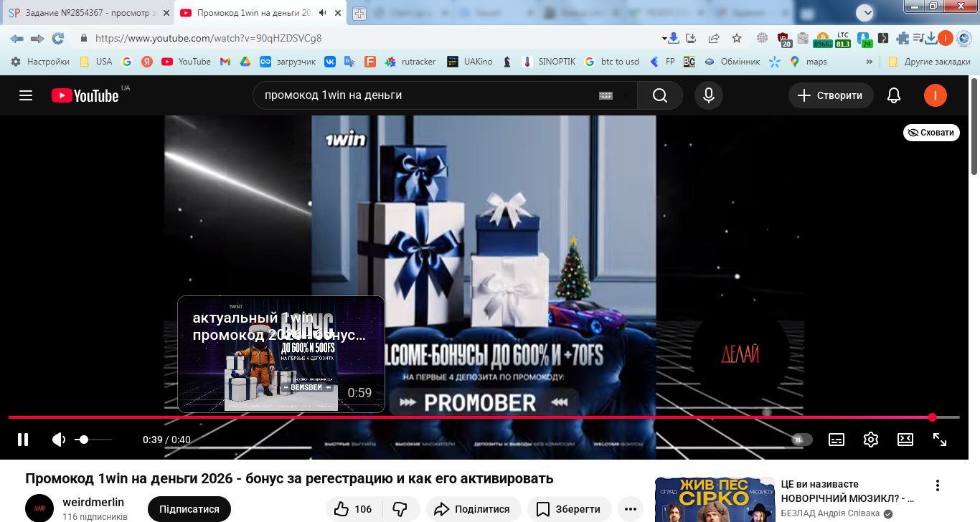Screen dimensions: 980x522
Task: Pause the video
Action: (23, 440)
